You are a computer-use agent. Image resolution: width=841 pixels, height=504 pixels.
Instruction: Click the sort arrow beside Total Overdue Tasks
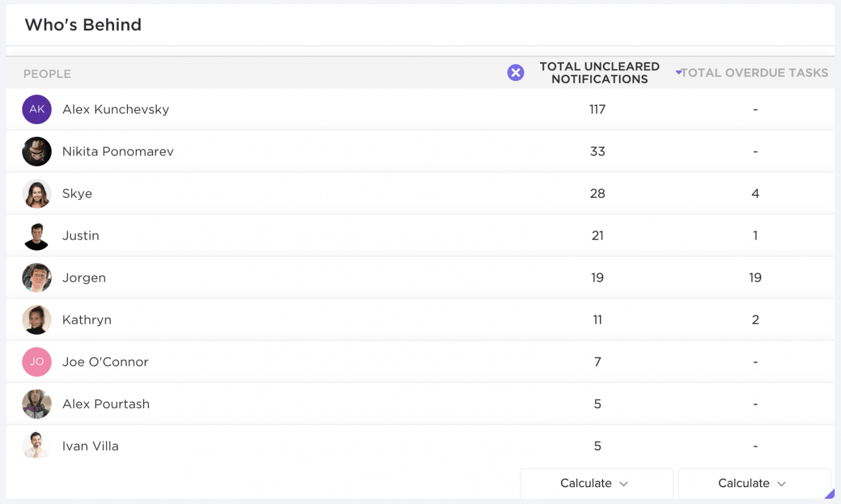(x=678, y=72)
